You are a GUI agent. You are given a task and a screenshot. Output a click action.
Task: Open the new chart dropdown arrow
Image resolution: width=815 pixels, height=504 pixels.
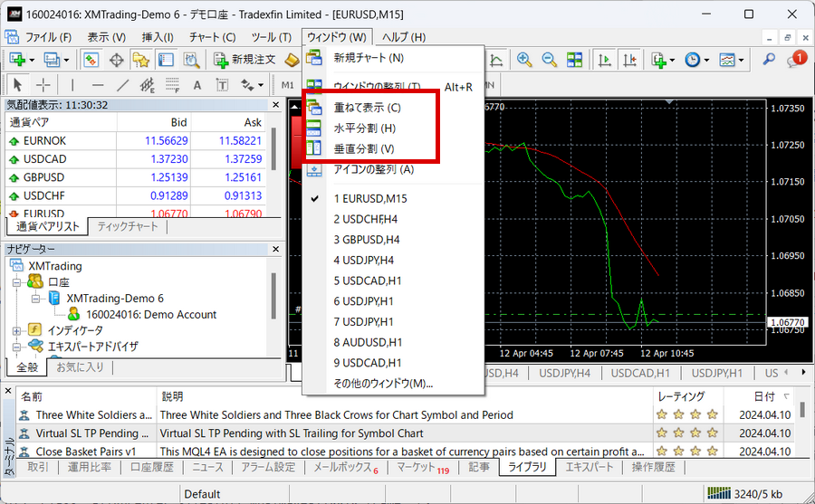pos(32,61)
